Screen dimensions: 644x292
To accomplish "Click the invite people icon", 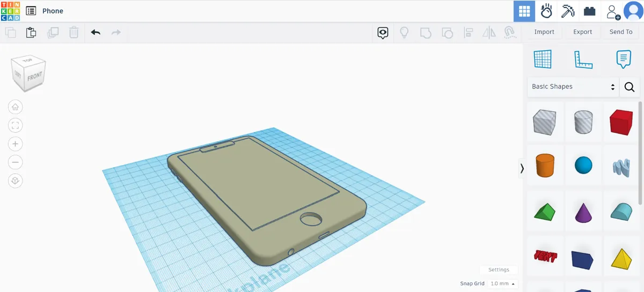I will 612,11.
